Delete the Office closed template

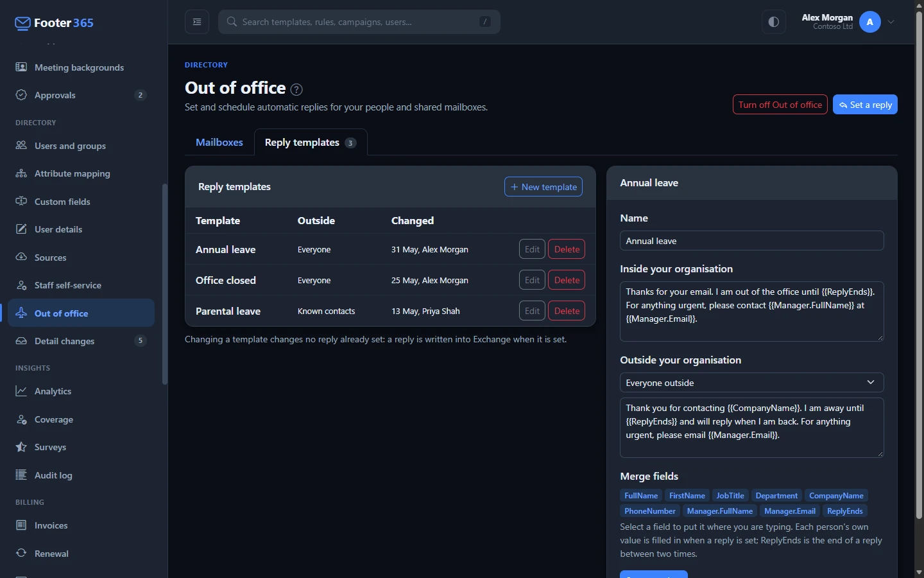567,280
